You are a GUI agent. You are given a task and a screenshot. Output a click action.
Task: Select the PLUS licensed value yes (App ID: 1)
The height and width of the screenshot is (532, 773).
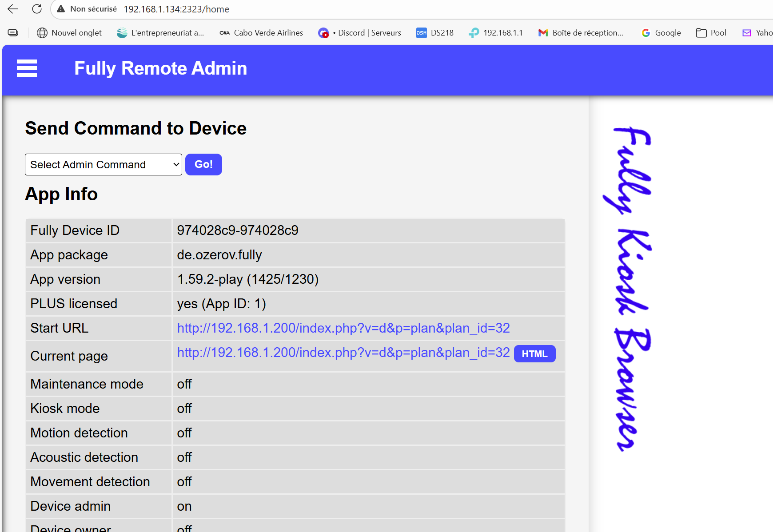click(x=222, y=304)
